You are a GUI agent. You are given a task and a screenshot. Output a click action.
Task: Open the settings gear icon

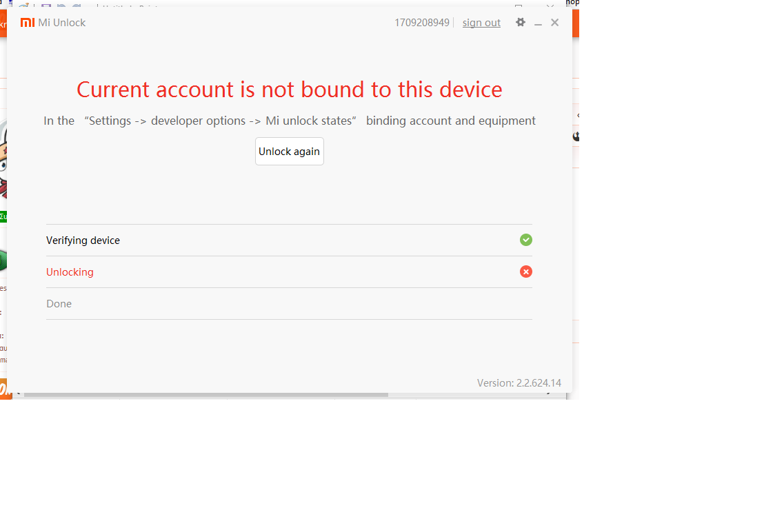tap(521, 23)
